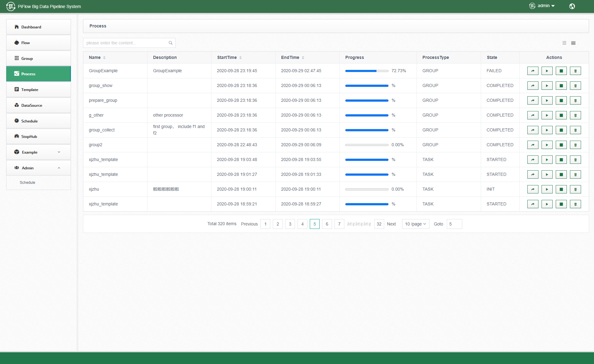Click the run button for GroupExample row

pos(547,71)
